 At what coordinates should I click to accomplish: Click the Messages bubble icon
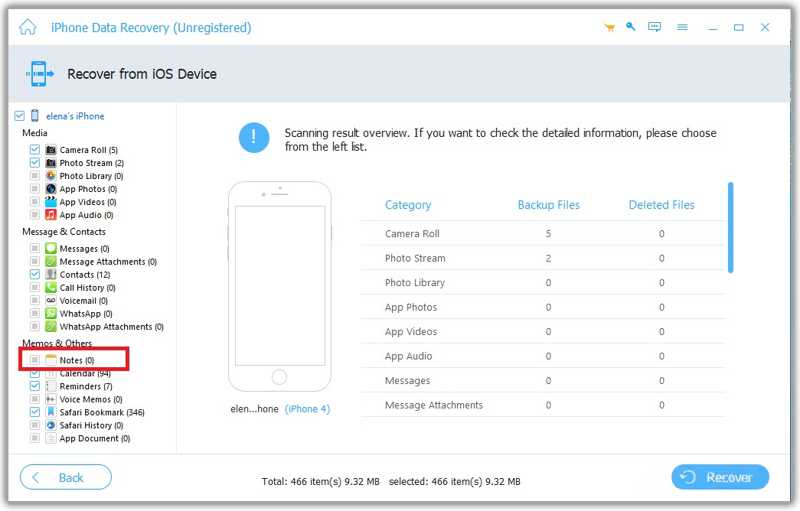point(51,248)
